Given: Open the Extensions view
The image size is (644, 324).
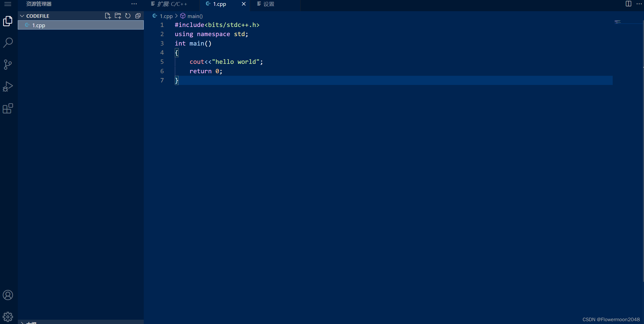Looking at the screenshot, I should (x=8, y=108).
